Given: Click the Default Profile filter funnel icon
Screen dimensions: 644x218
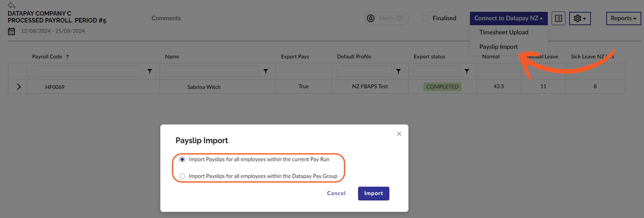Looking at the screenshot, I should tap(398, 71).
